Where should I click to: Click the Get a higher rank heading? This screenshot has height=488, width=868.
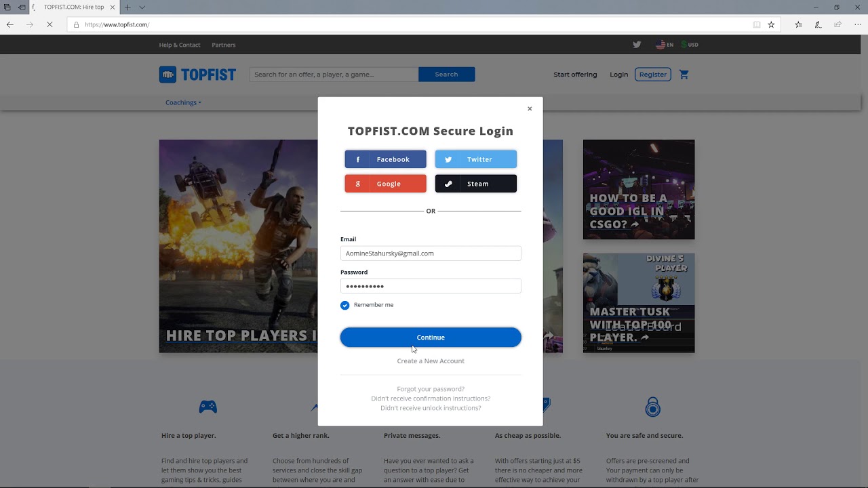point(301,436)
